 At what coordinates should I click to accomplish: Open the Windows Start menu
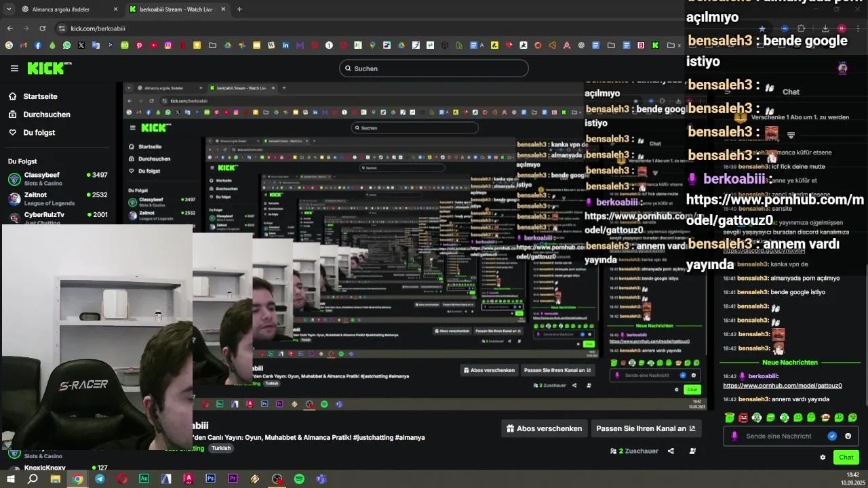tap(10, 479)
